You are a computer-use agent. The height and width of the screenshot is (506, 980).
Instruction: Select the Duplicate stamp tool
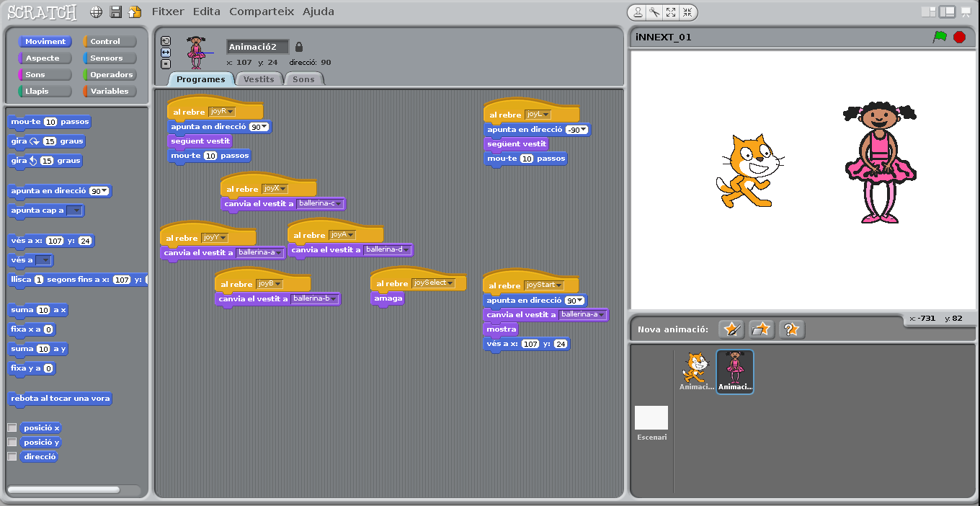click(638, 12)
